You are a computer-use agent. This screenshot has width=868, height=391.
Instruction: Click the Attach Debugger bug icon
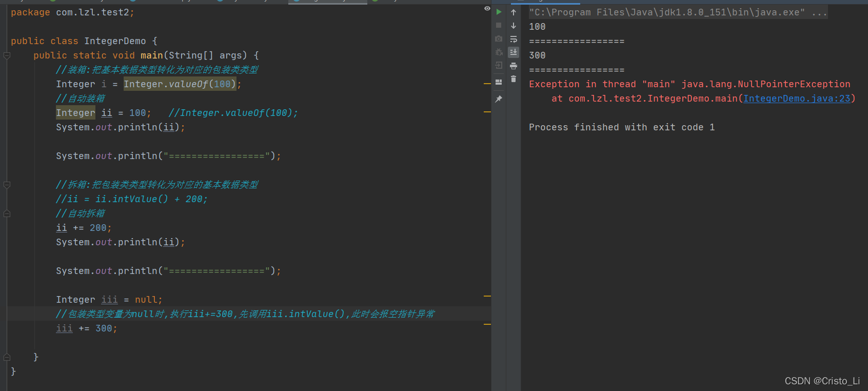click(x=499, y=52)
